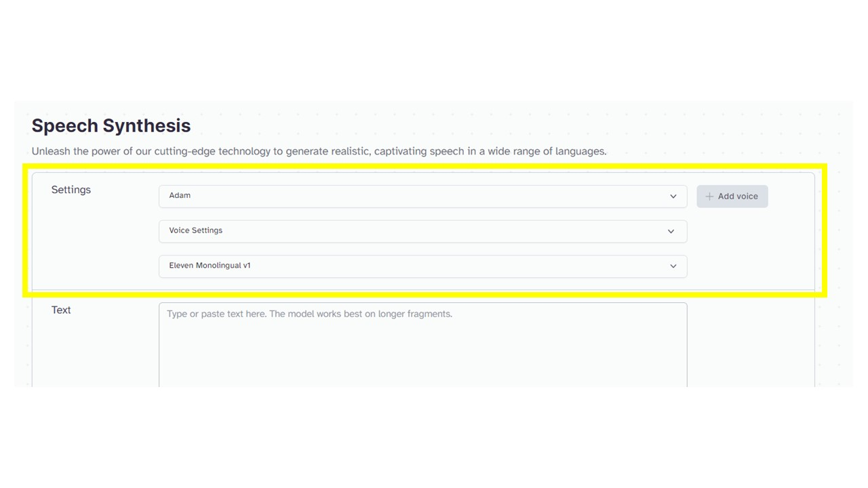Click the Add voice button
The width and height of the screenshot is (868, 488).
click(732, 197)
